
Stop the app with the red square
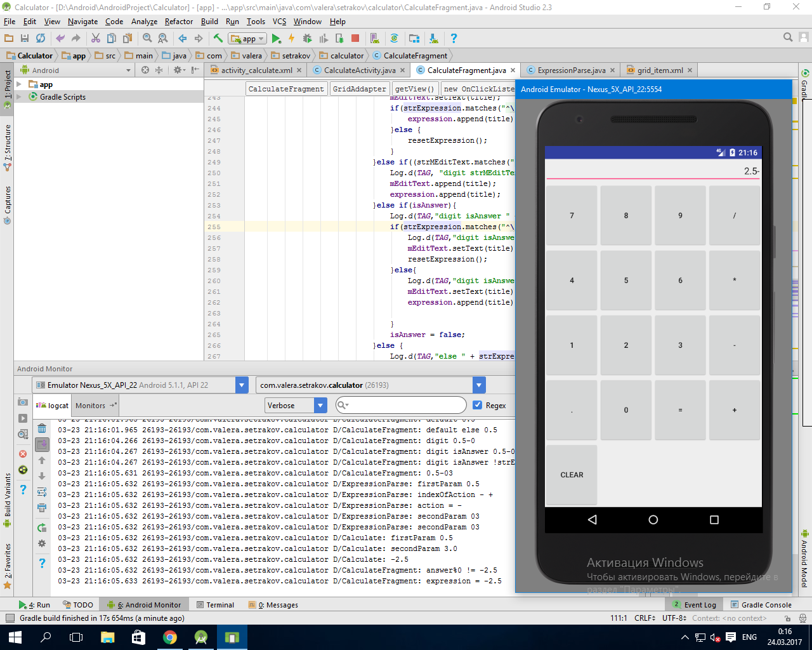355,39
